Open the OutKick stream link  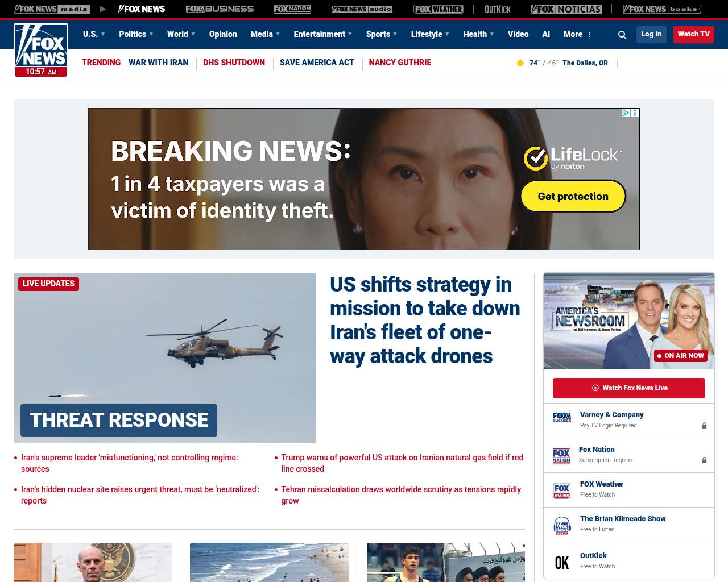click(x=593, y=556)
